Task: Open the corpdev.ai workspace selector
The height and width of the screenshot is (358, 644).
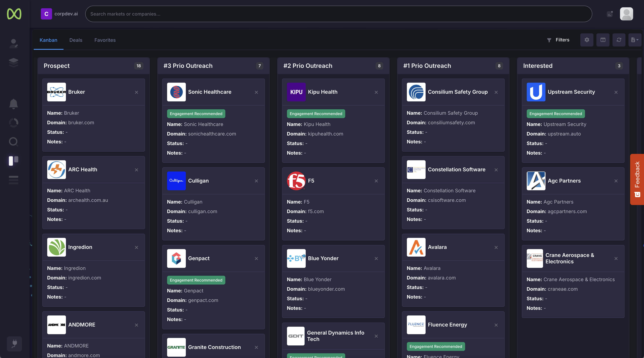Action: 59,14
